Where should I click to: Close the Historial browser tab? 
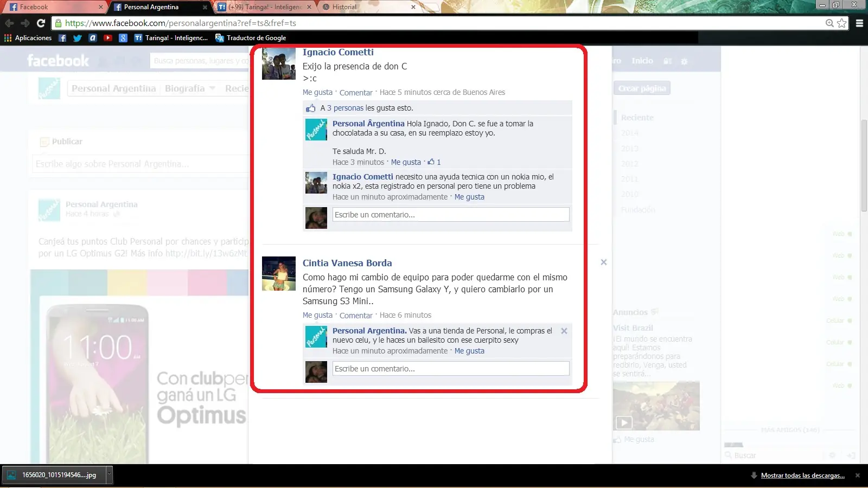click(413, 8)
